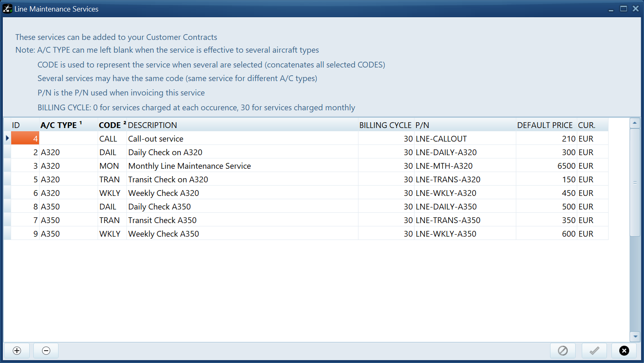
Task: Confirm changes with the checkmark button
Action: [x=594, y=351]
